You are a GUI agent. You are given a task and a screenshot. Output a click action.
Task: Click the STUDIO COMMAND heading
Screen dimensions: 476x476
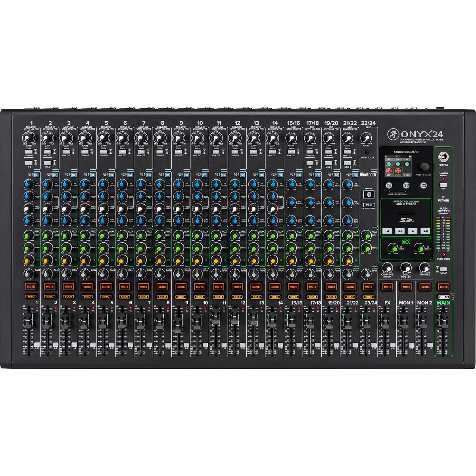coord(406,152)
